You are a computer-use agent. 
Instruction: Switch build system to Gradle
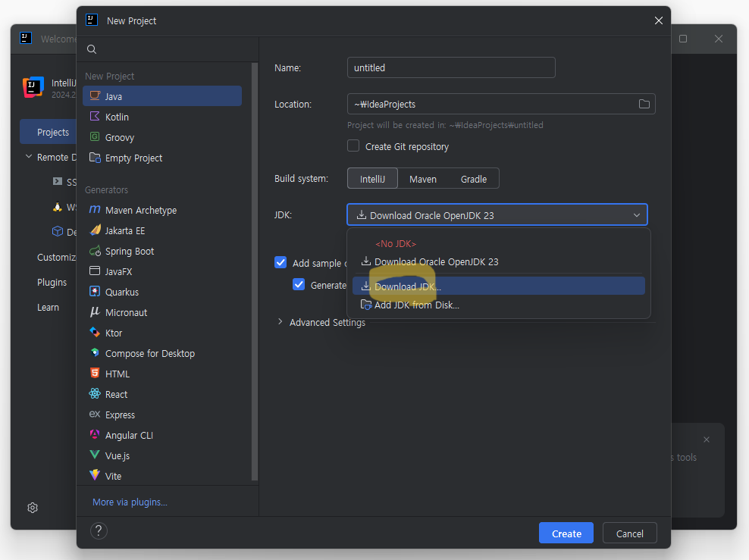473,179
